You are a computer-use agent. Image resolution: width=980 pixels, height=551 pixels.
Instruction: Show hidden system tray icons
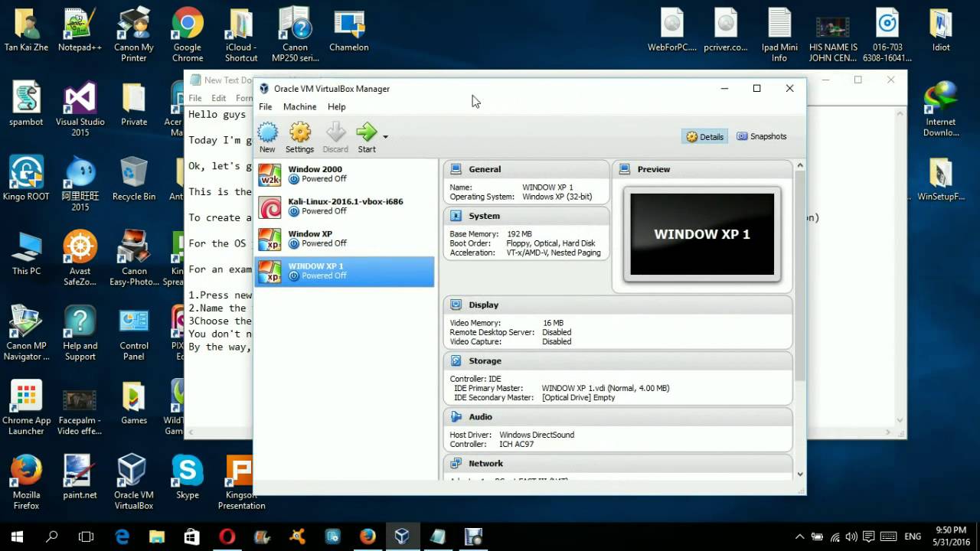point(800,536)
